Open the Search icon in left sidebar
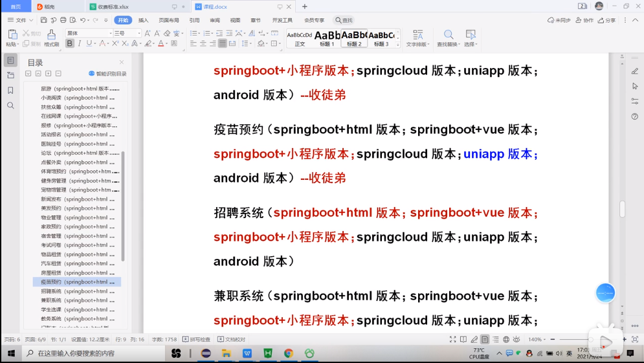Image resolution: width=644 pixels, height=363 pixels. [10, 105]
